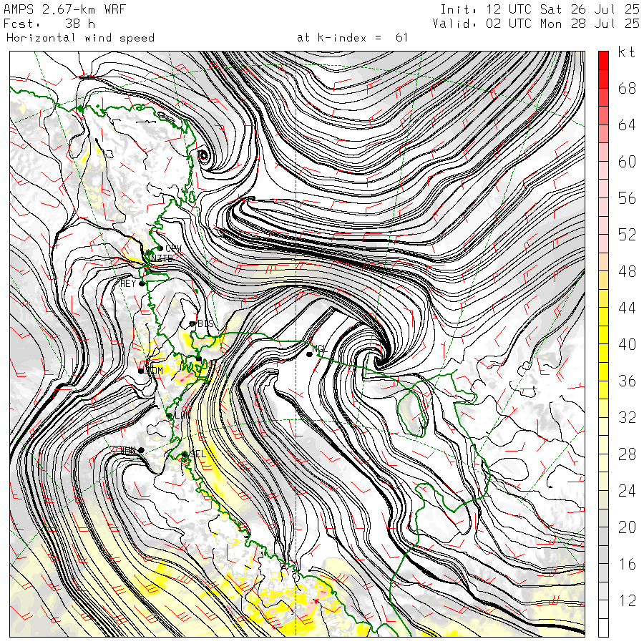
Task: Click the 'Init: 12 UTC Sat 26 Jul 25' text
Action: coord(540,9)
